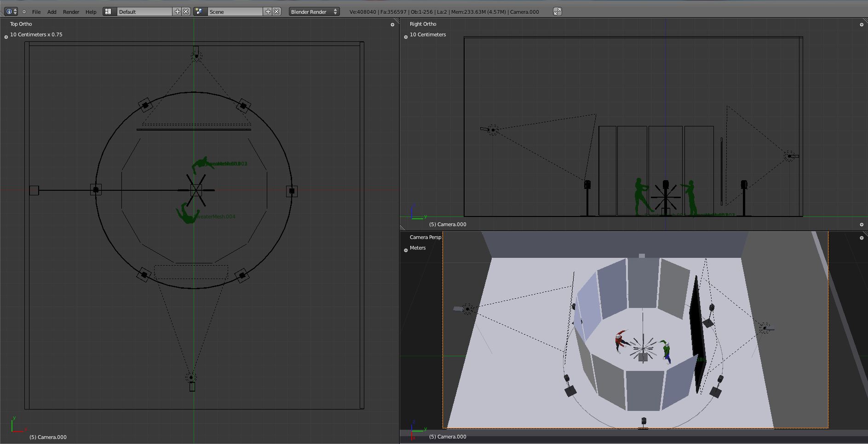Delete the current scene
The image size is (868, 444).
pos(276,11)
